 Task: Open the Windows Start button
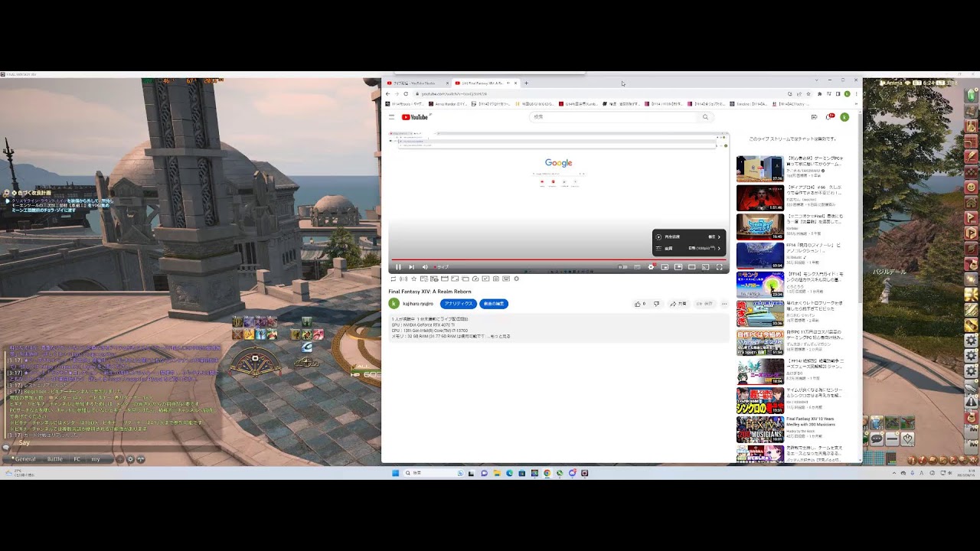[x=395, y=473]
